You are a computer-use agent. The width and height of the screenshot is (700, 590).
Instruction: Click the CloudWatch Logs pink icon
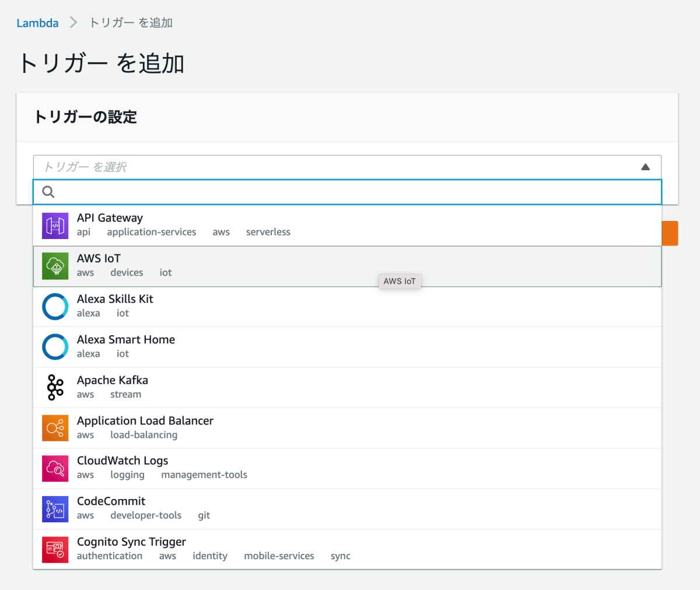click(55, 469)
